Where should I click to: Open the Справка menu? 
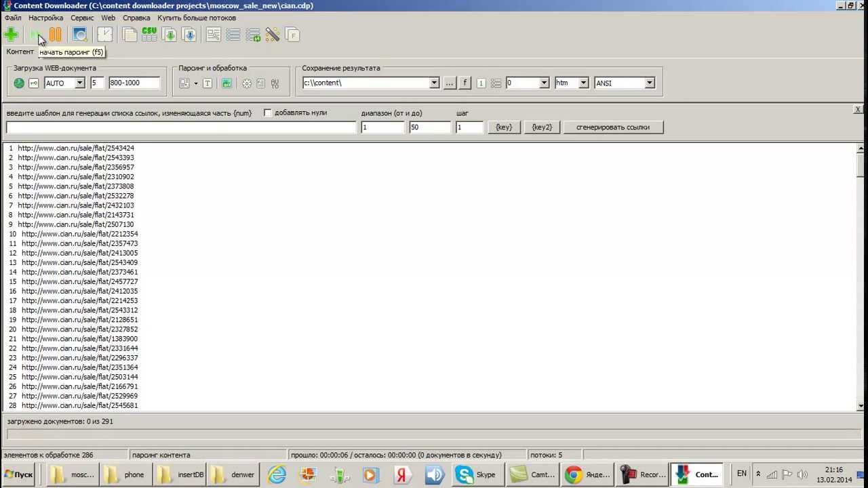point(136,18)
